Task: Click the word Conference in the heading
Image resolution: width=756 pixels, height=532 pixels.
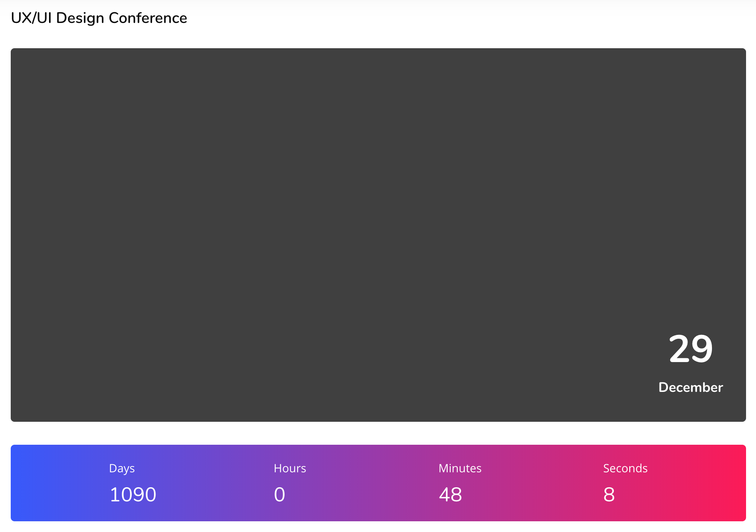Action: (x=148, y=18)
